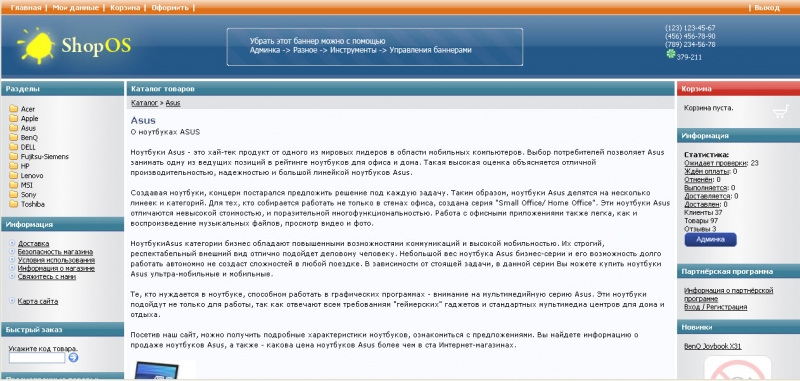The height and width of the screenshot is (381, 800).
Task: Click the Корзина пуста text
Action: (x=709, y=108)
